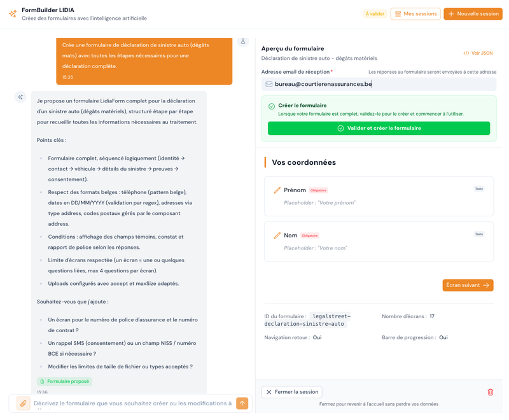Click Fermer la session button
Screen dimensions: 509x420
pos(291,392)
